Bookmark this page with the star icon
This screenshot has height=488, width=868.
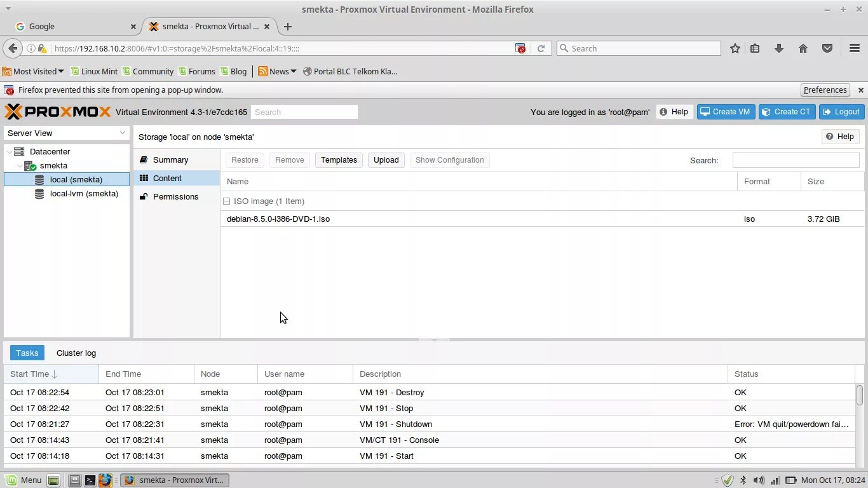(x=735, y=48)
